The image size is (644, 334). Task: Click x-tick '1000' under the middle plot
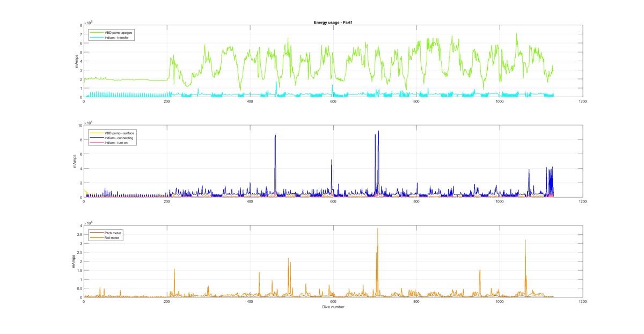[x=500, y=201]
